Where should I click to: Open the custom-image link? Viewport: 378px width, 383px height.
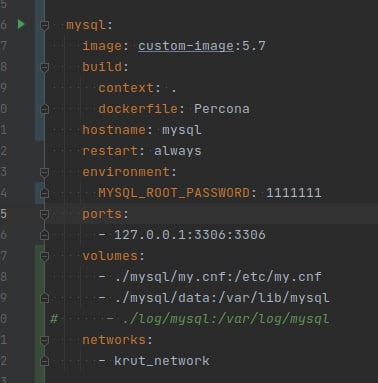(x=186, y=46)
